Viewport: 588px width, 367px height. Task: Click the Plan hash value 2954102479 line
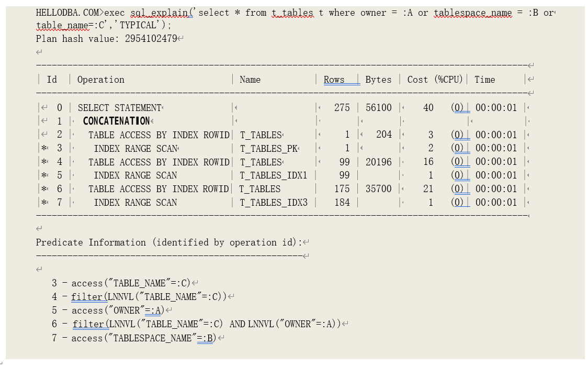106,38
